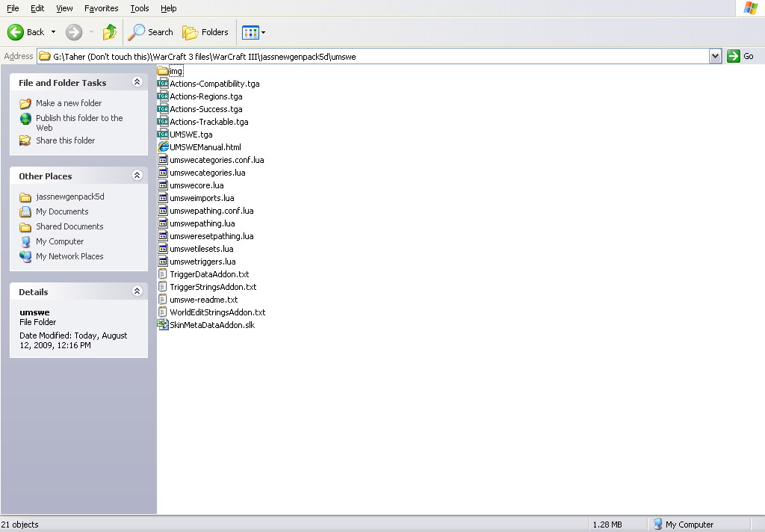This screenshot has height=532, width=765.
Task: Select TriggerStringsAddon.txt file icon
Action: pyautogui.click(x=163, y=286)
